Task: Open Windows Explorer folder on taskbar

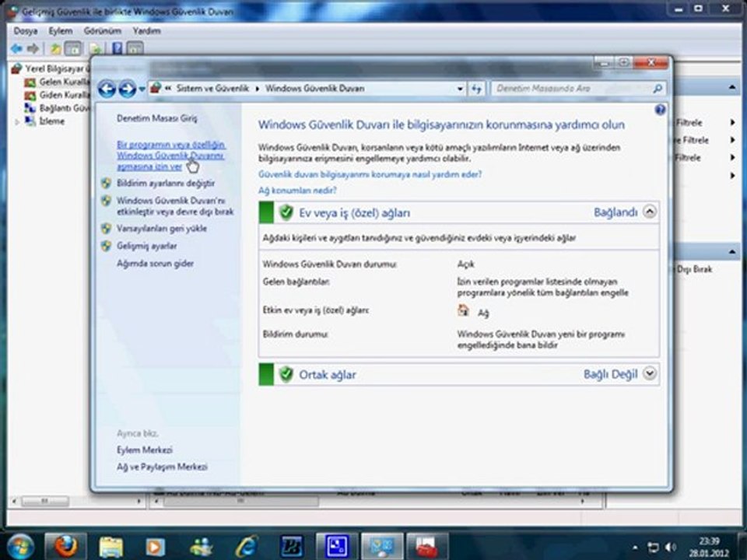Action: 111,547
